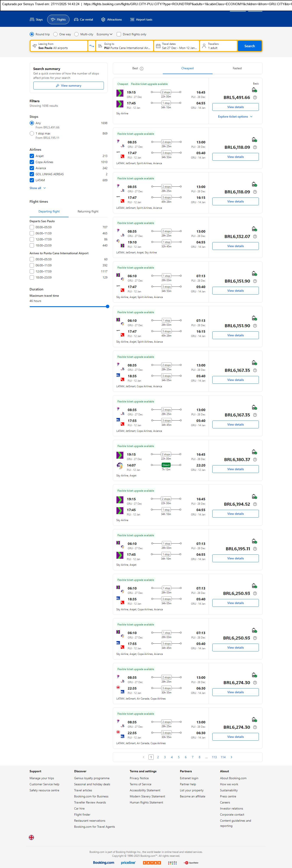Click the Attractions icon in the header
This screenshot has width=292, height=868.
(x=103, y=19)
